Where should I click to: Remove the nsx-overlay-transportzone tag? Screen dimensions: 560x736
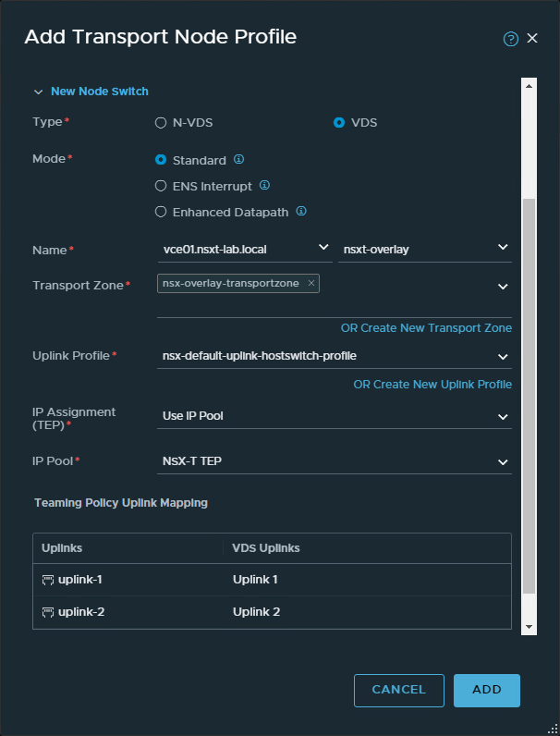pos(311,284)
